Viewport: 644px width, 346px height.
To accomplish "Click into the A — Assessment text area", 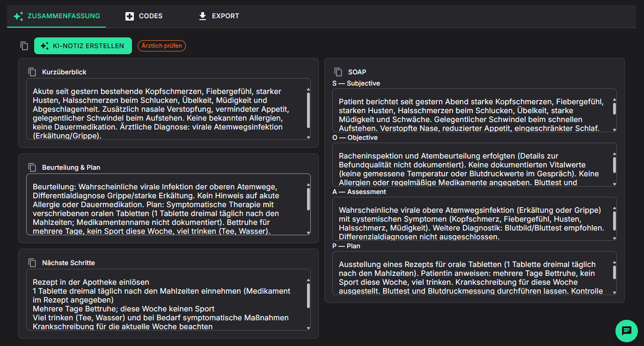I will click(x=475, y=219).
